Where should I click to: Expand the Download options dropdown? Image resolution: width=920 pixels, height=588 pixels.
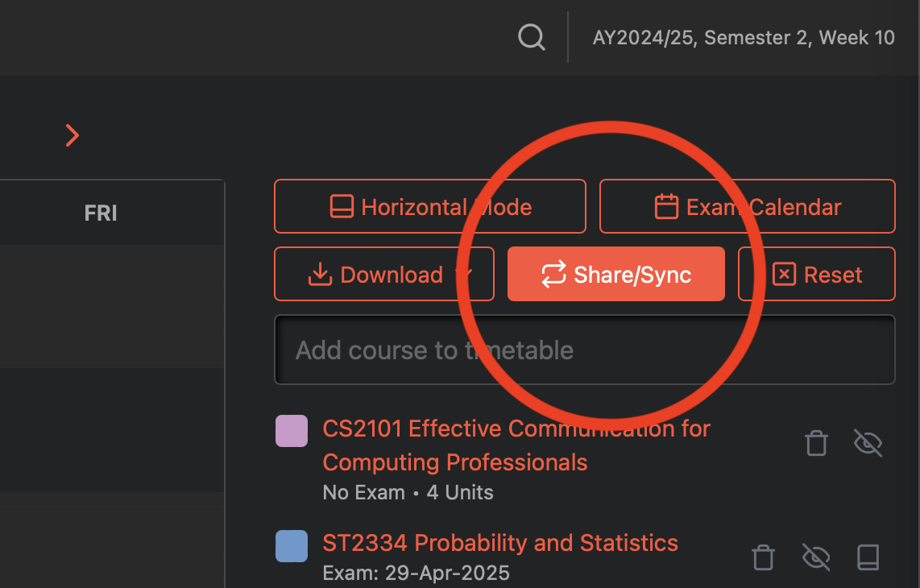coord(466,274)
